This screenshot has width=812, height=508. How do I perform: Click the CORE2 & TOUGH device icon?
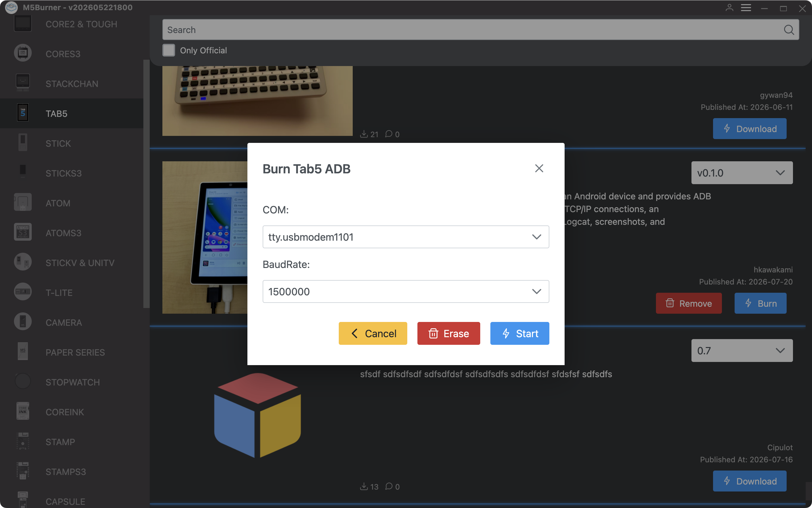point(23,23)
